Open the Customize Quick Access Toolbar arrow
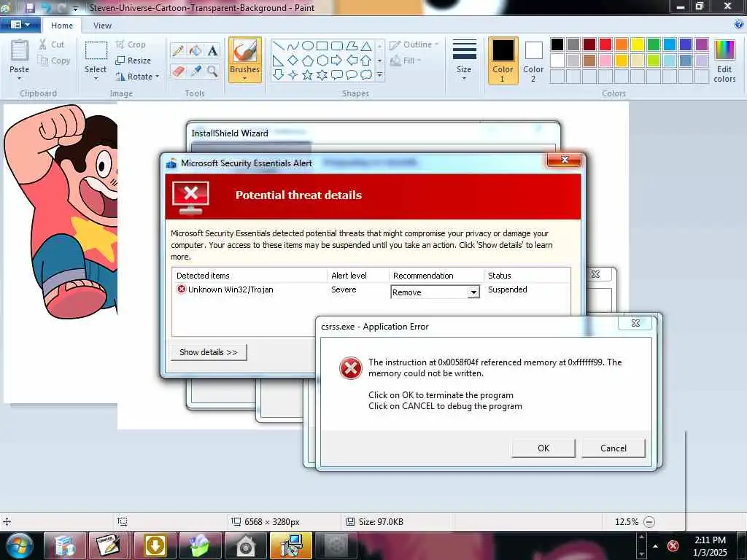Screen dimensions: 747x560 click(x=75, y=8)
